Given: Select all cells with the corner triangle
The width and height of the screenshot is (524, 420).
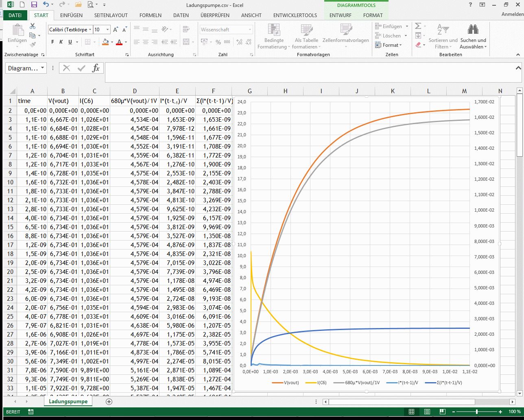Looking at the screenshot, I should point(13,91).
